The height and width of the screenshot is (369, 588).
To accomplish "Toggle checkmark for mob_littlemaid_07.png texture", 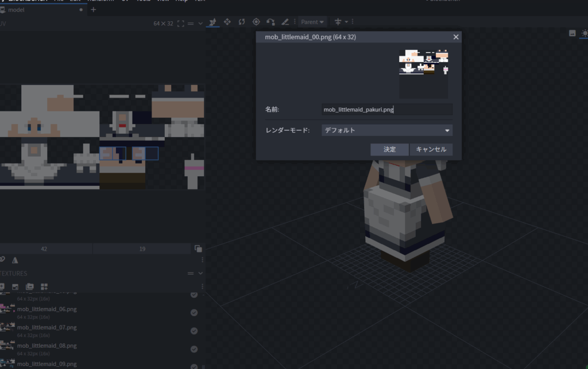I will pyautogui.click(x=194, y=331).
